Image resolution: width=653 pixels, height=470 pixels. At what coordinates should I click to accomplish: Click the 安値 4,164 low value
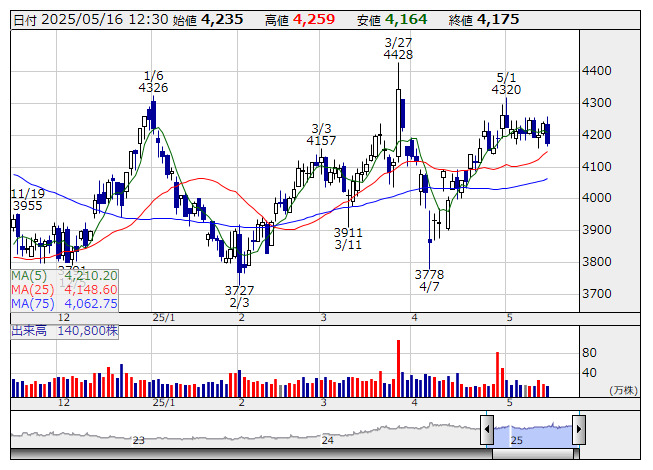click(392, 20)
